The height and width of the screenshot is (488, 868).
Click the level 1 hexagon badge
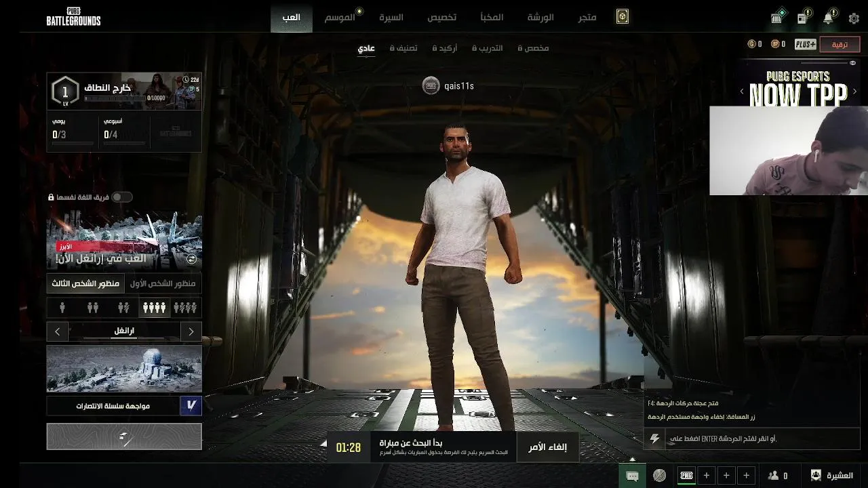65,91
